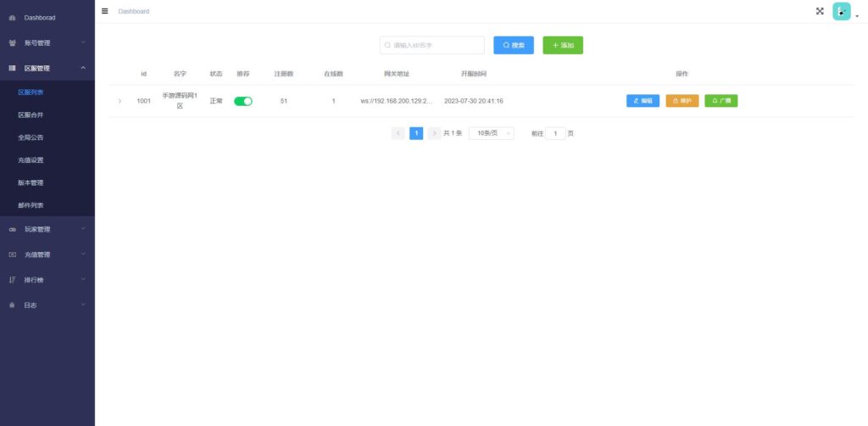The height and width of the screenshot is (426, 868).
Task: Toggle the sidebar hamburger icon
Action: (104, 11)
